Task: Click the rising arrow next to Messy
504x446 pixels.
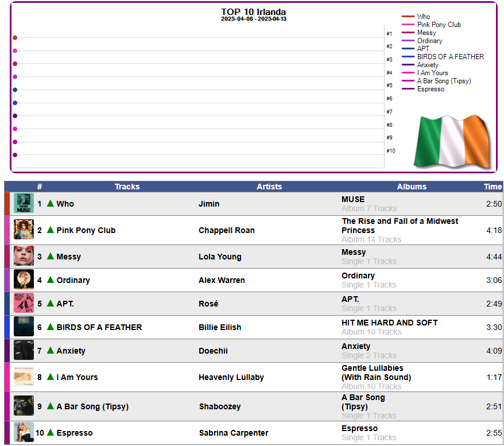Action: tap(50, 256)
